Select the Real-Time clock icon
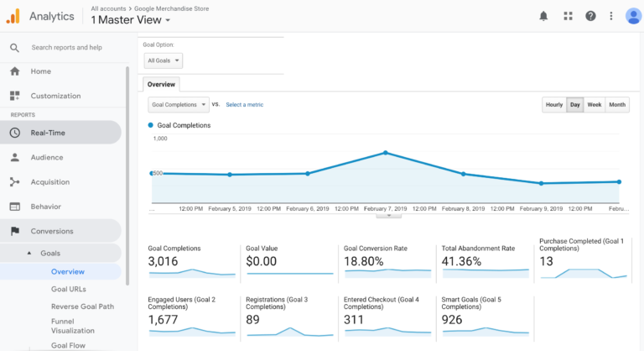The height and width of the screenshot is (351, 644). [x=14, y=133]
